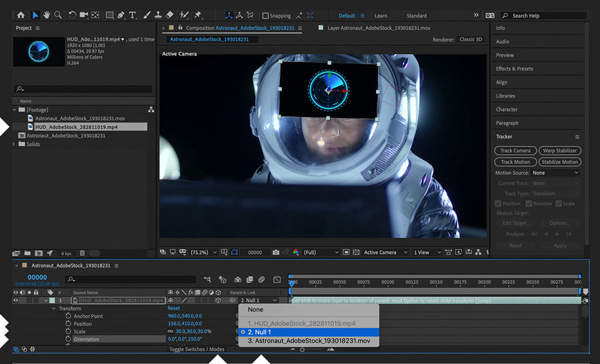Viewport: 600px width, 364px height.
Task: Click the Puppet Pin tool
Action: [198, 15]
